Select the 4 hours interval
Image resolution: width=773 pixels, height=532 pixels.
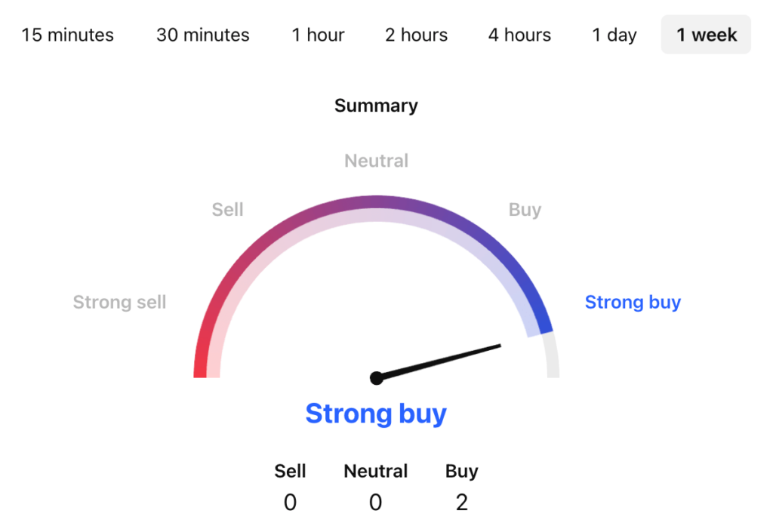click(x=519, y=34)
